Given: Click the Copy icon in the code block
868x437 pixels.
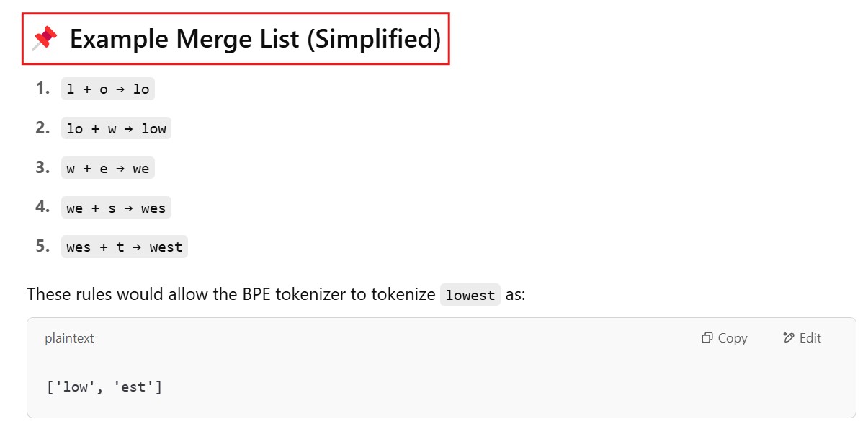Looking at the screenshot, I should click(707, 338).
